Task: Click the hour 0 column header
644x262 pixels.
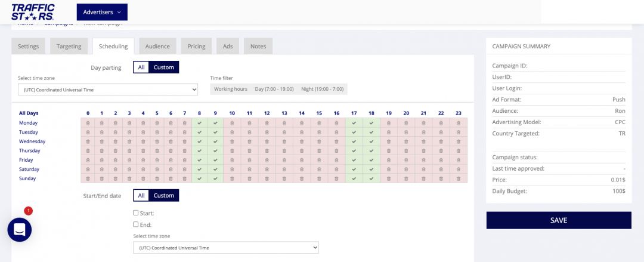Action: 88,113
